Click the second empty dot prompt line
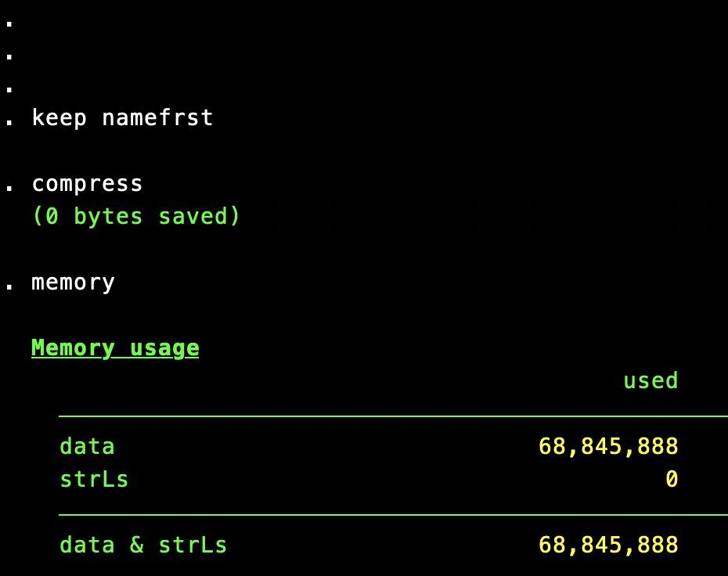Viewport: 728px width, 576px height. pyautogui.click(x=9, y=58)
